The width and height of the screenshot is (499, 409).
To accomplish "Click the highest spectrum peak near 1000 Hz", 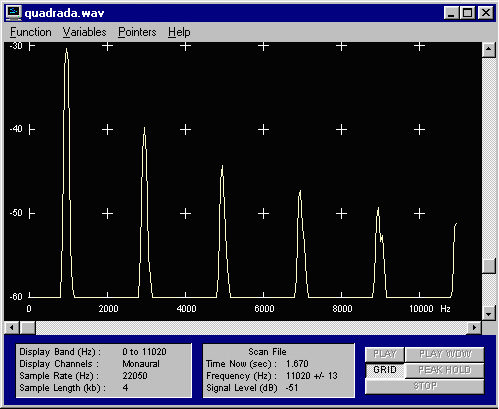I will [x=66, y=49].
